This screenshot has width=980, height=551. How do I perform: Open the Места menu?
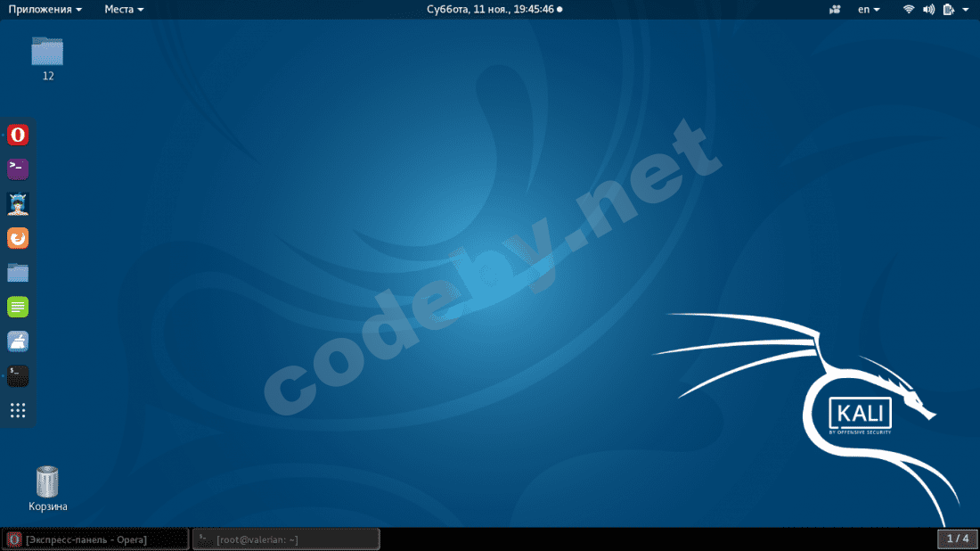(x=124, y=10)
